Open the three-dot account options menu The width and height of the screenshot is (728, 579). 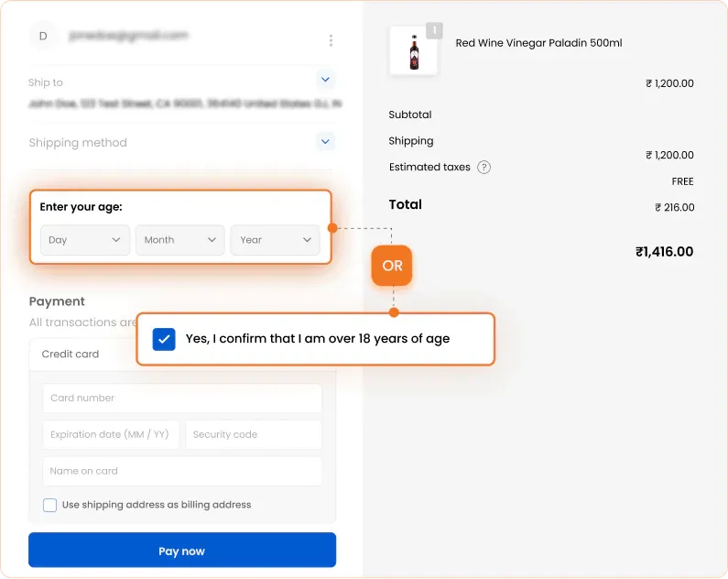[x=331, y=40]
